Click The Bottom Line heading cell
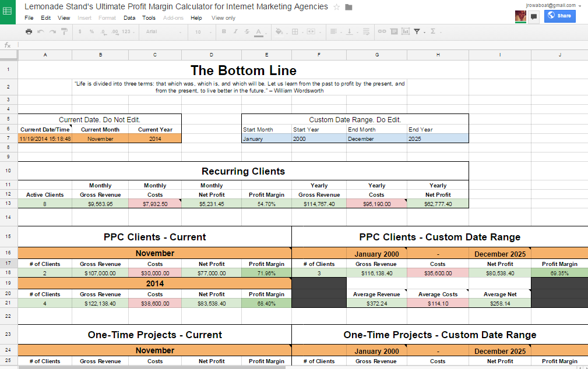 (x=244, y=70)
